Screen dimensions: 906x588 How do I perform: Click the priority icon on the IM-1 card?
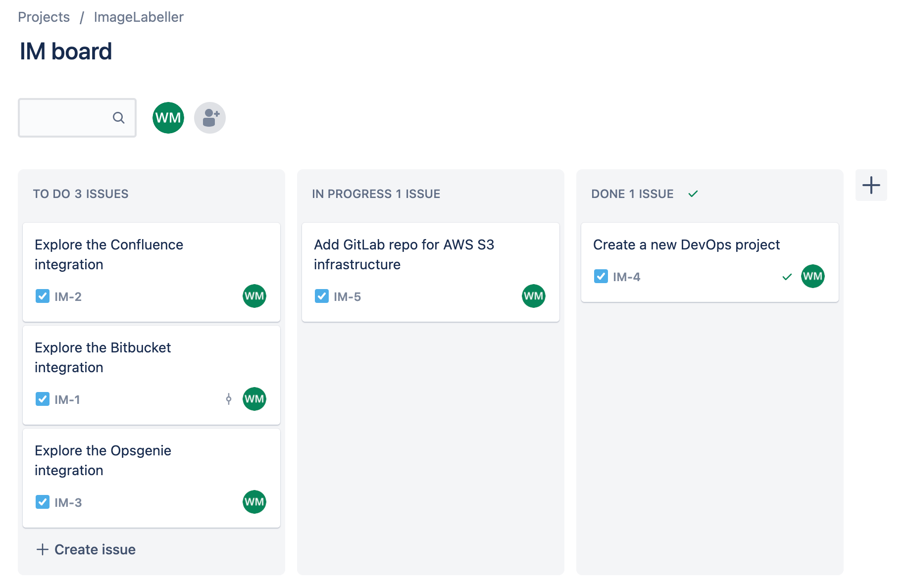[x=228, y=399]
